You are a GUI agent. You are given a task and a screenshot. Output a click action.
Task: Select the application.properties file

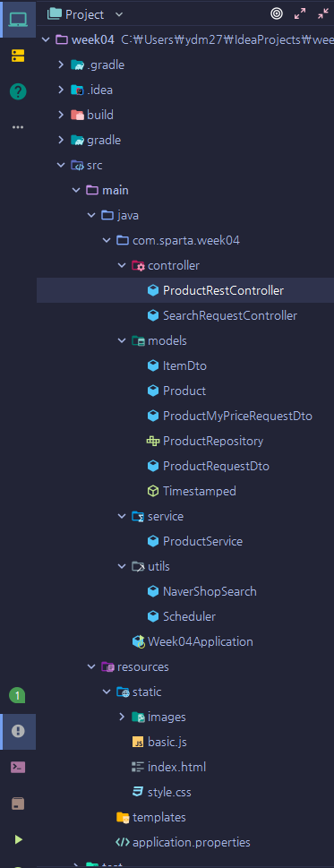192,843
